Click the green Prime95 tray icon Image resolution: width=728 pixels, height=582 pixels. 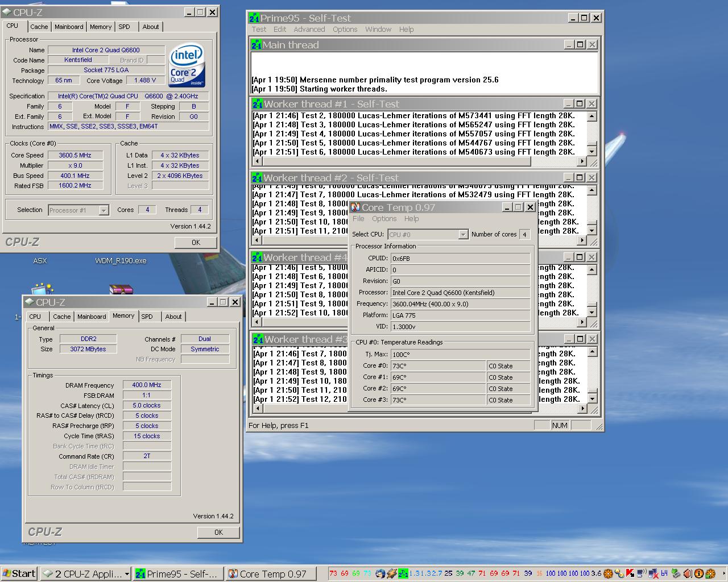(x=403, y=573)
